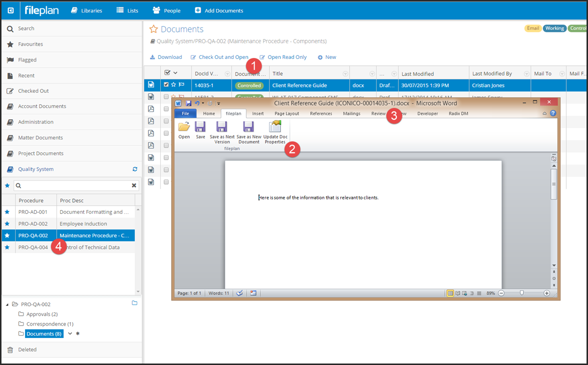Open Customize Quick Access Toolbar dropdown in Word
The width and height of the screenshot is (588, 365).
[x=219, y=104]
